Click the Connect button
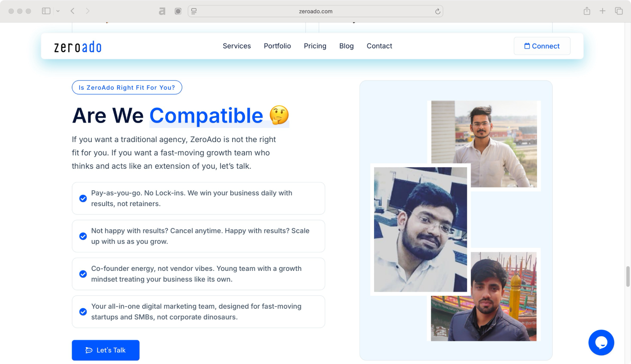The width and height of the screenshot is (631, 364). point(542,46)
